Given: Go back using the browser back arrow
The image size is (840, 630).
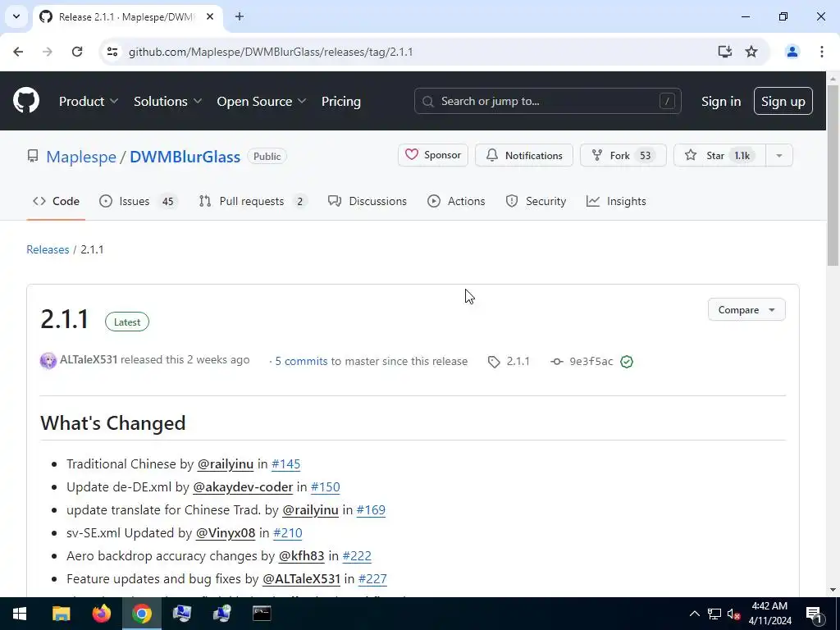Looking at the screenshot, I should [x=18, y=52].
